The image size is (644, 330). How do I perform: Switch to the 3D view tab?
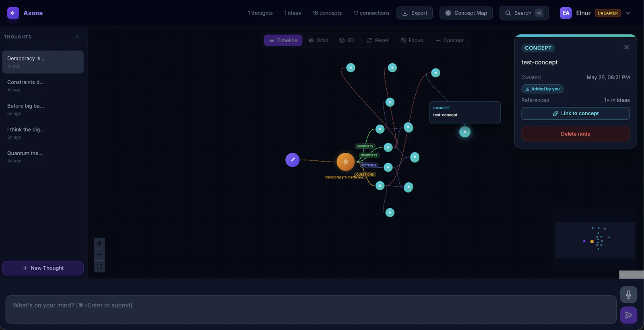point(347,40)
